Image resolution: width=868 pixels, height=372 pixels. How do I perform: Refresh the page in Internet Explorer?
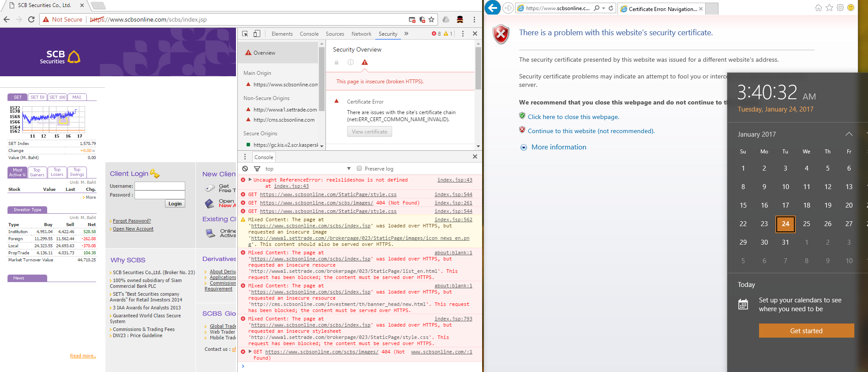click(x=611, y=8)
